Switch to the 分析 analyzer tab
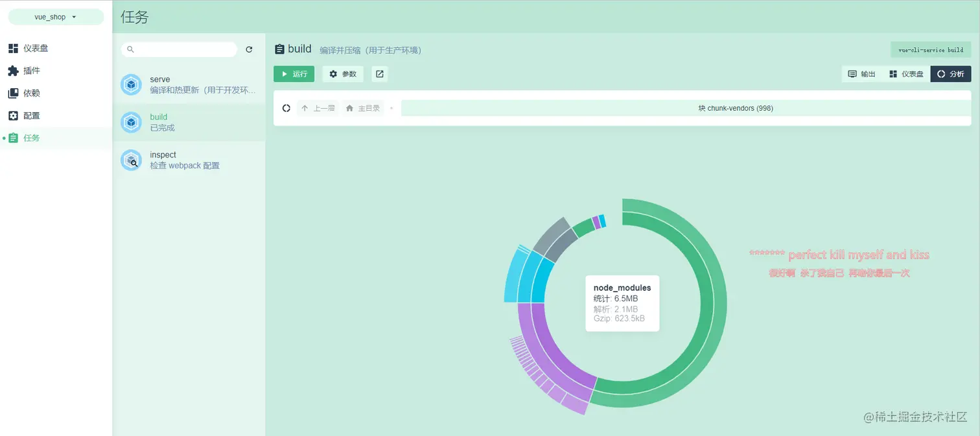 click(951, 74)
